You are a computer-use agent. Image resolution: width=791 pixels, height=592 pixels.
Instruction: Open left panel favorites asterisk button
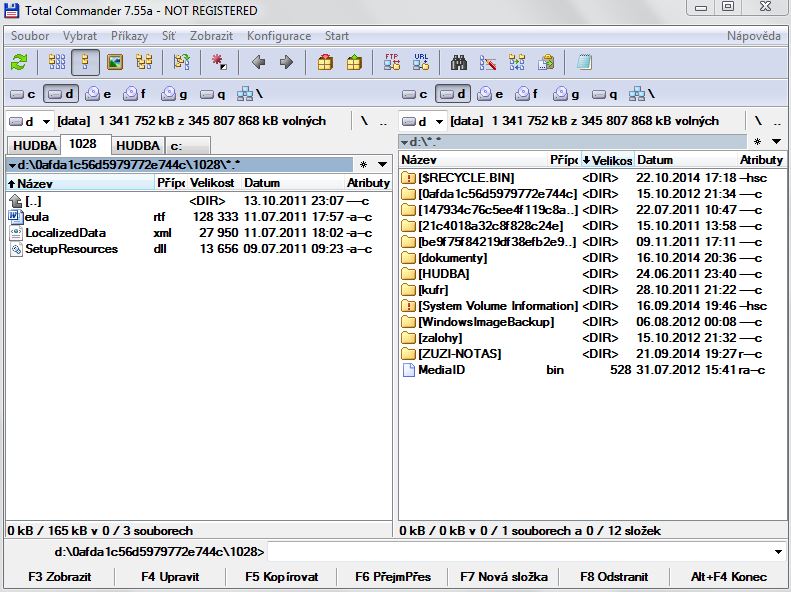363,165
